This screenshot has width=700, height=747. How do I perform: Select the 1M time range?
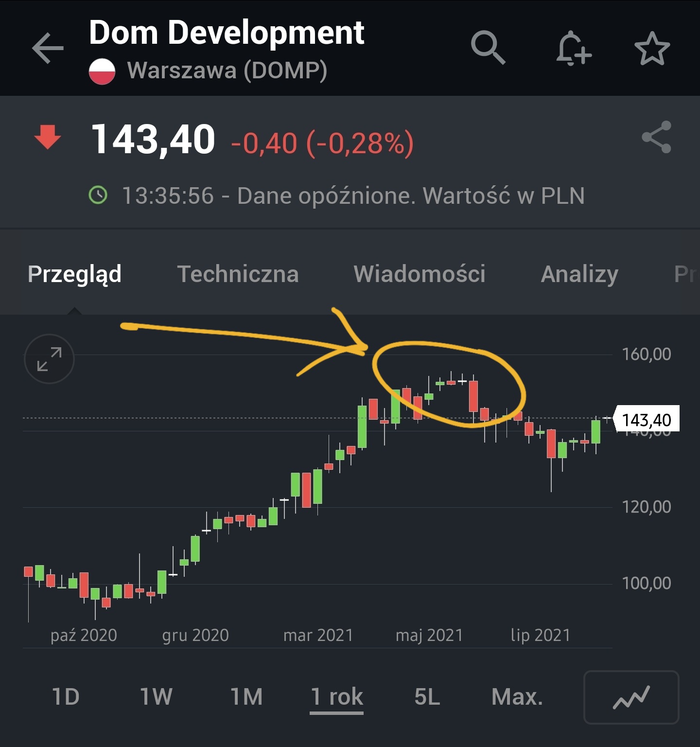(246, 697)
